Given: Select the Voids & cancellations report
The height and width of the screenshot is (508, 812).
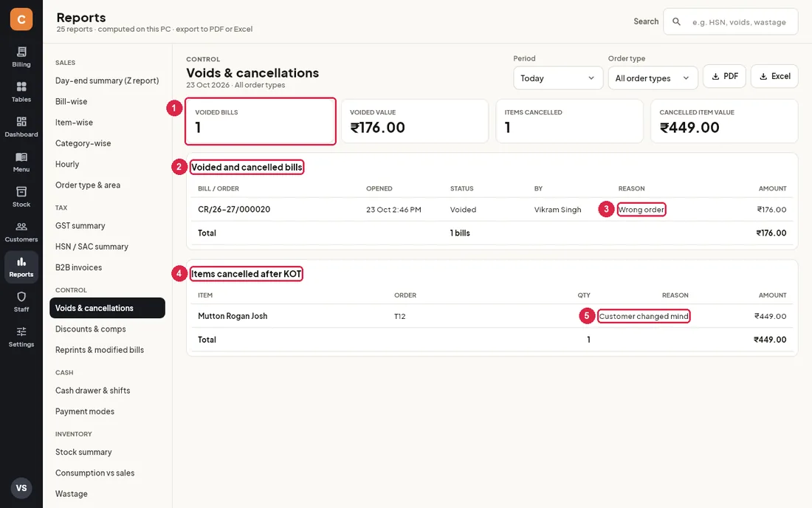Looking at the screenshot, I should tap(107, 308).
